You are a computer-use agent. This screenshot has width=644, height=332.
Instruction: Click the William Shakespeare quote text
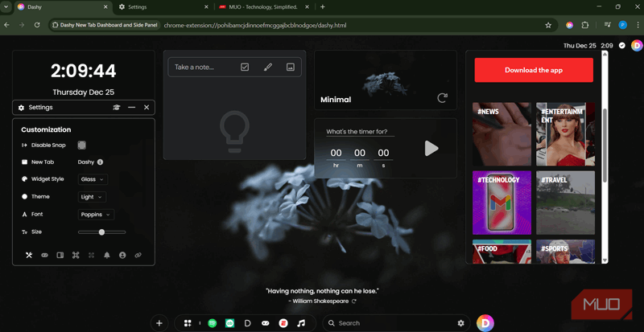pos(323,291)
